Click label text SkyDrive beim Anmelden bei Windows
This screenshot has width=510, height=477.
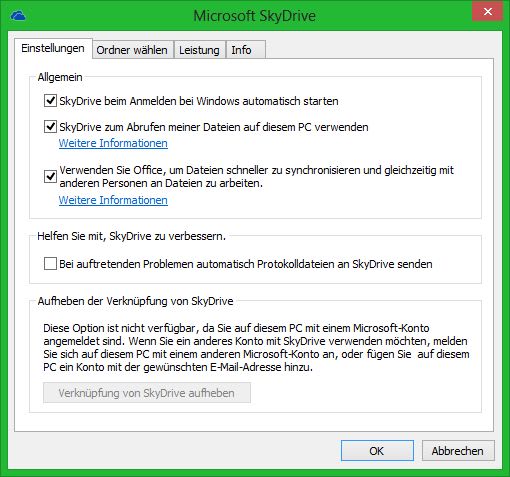coord(199,101)
